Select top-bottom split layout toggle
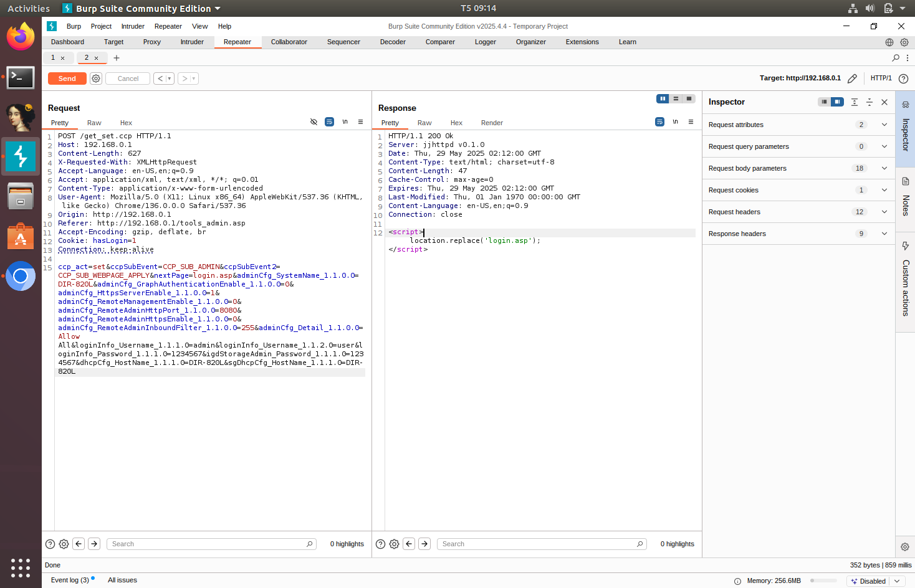The height and width of the screenshot is (588, 915). pyautogui.click(x=676, y=98)
